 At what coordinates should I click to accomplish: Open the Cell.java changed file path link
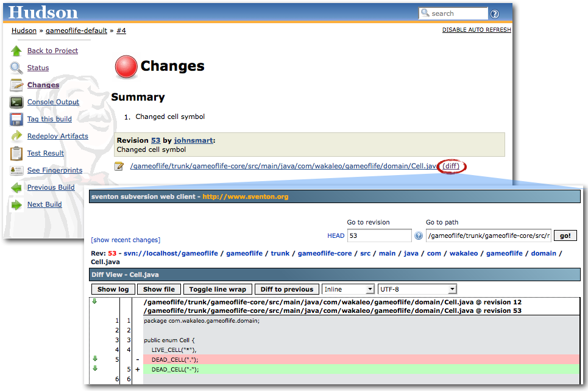(283, 166)
